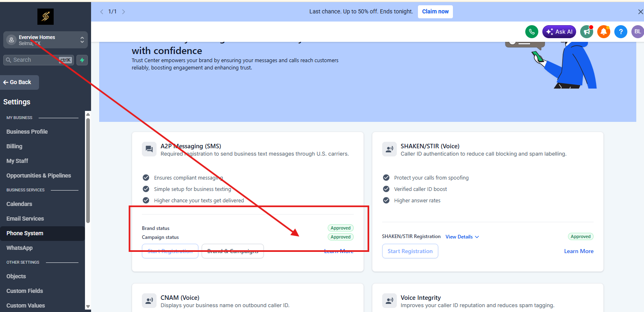Click the Brand status Approved badge
Image resolution: width=644 pixels, height=312 pixels.
pos(341,228)
